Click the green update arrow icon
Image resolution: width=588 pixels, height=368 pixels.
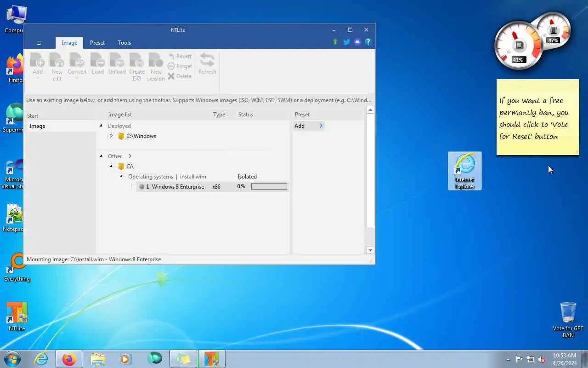click(x=335, y=42)
